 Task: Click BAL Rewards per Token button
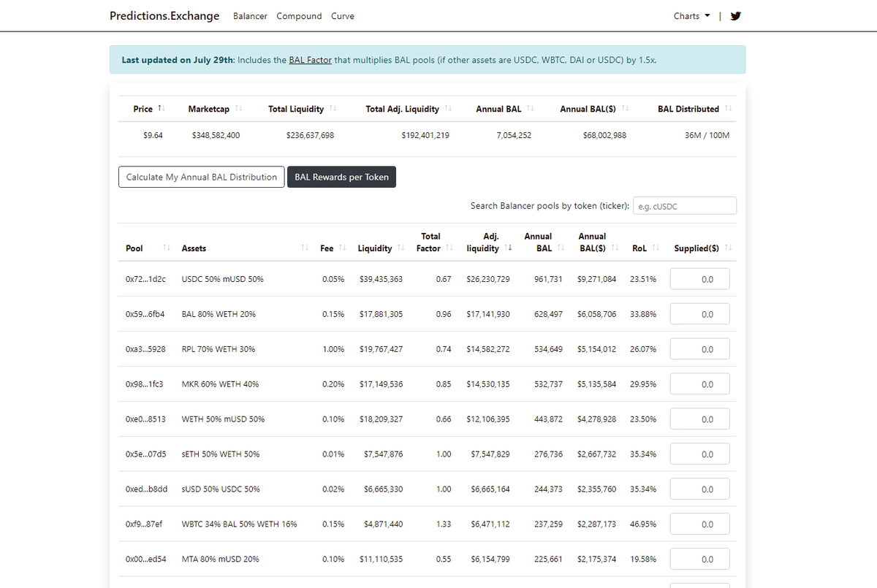click(x=341, y=177)
